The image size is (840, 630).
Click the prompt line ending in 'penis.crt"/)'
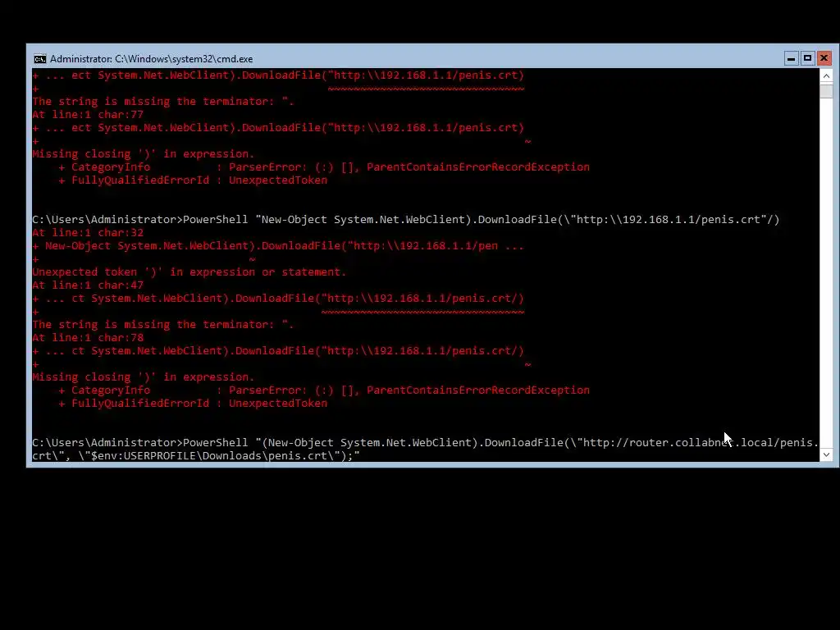click(405, 220)
